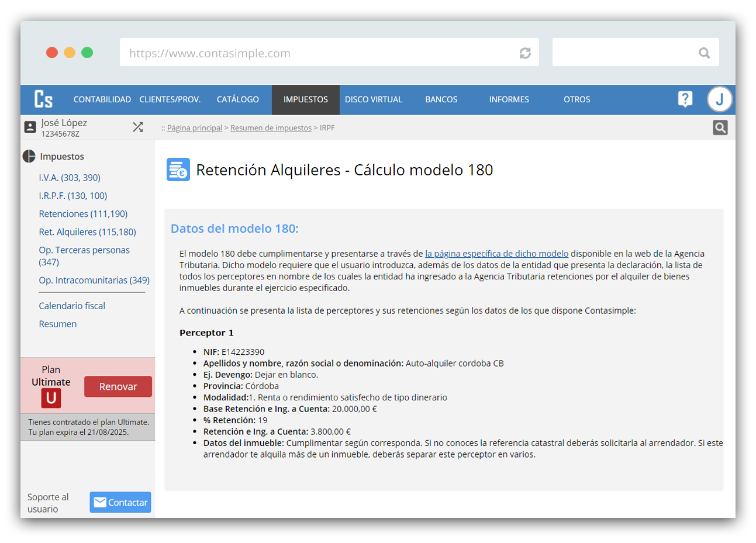Click the magnifier search icon below navbar
The height and width of the screenshot is (543, 756).
[x=720, y=127]
